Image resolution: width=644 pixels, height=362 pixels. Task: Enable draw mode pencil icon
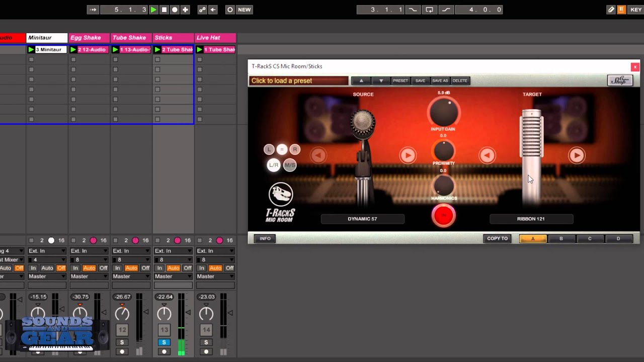tap(611, 10)
